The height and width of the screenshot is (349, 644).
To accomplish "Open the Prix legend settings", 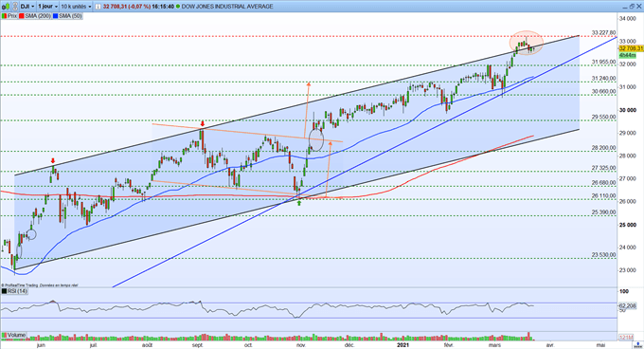I will (x=12, y=16).
